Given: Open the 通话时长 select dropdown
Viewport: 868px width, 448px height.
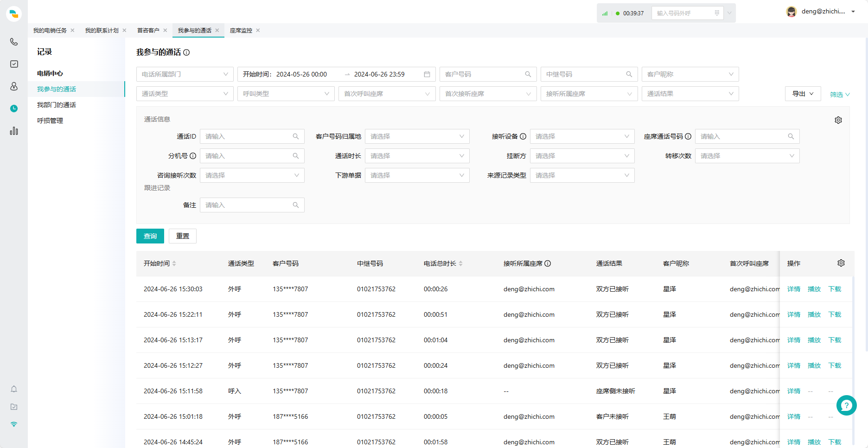Looking at the screenshot, I should (x=417, y=156).
